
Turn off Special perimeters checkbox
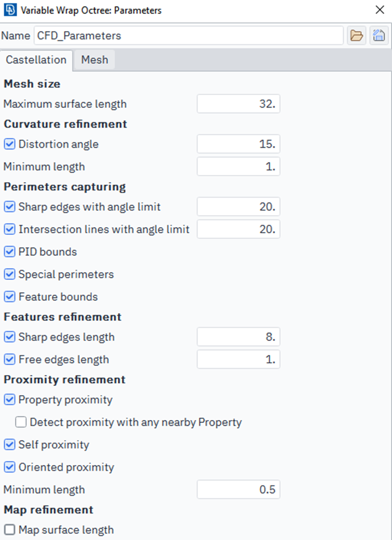[9, 274]
